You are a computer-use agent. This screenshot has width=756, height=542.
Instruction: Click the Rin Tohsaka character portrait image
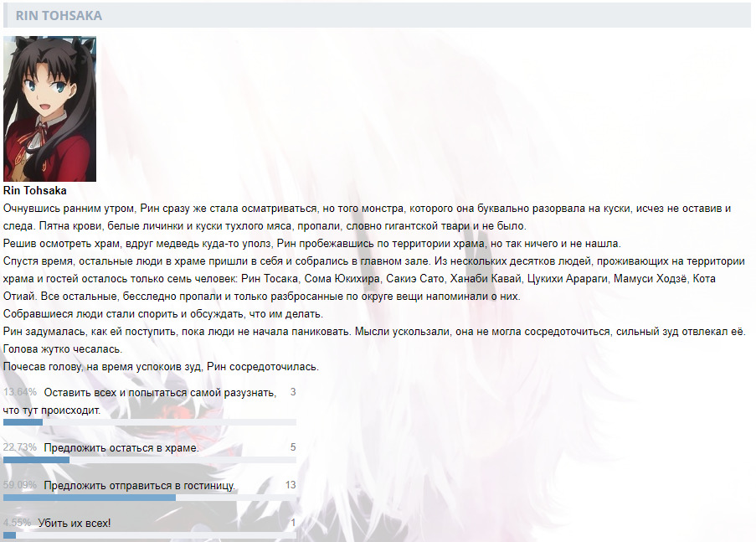point(49,109)
